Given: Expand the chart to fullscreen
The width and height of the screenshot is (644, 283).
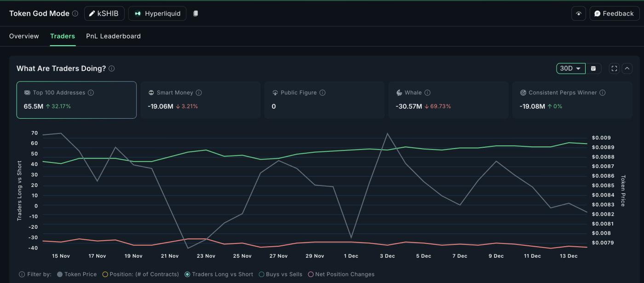Looking at the screenshot, I should pyautogui.click(x=614, y=69).
